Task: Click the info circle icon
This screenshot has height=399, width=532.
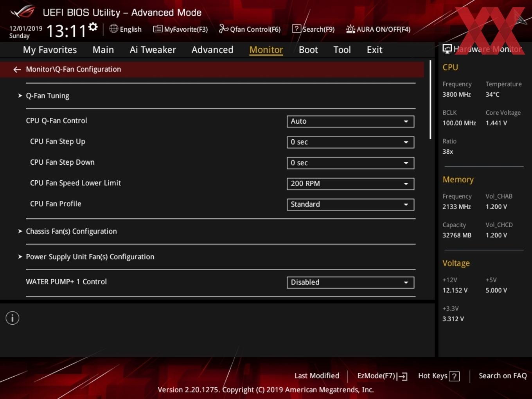Action: (13, 318)
